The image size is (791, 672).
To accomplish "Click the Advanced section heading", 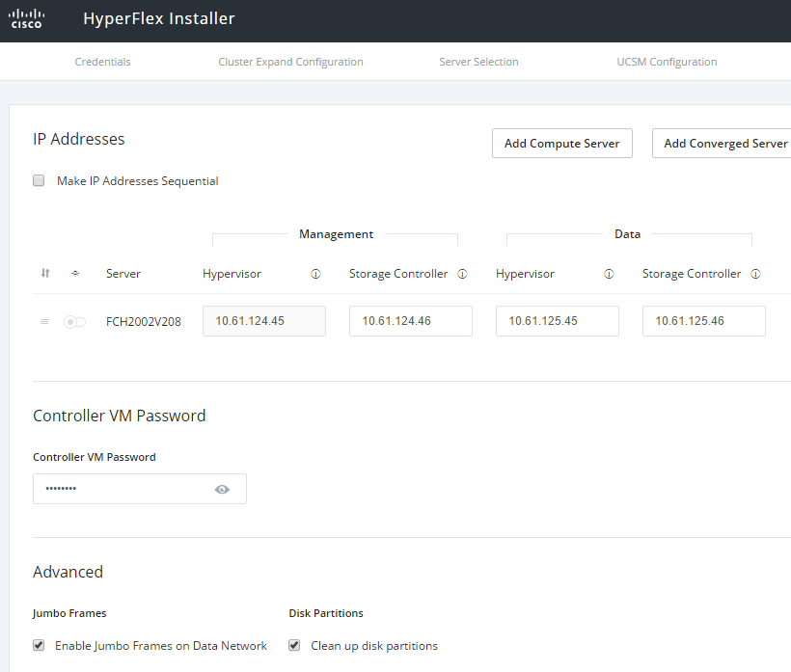I will point(68,572).
